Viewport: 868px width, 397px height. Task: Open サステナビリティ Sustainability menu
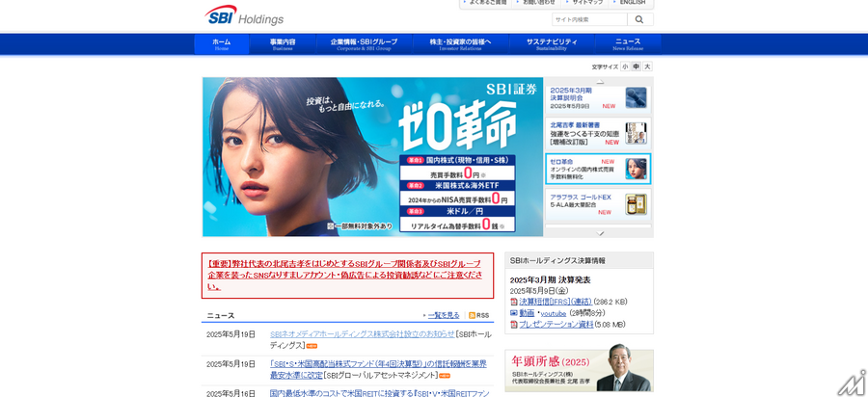click(x=552, y=44)
